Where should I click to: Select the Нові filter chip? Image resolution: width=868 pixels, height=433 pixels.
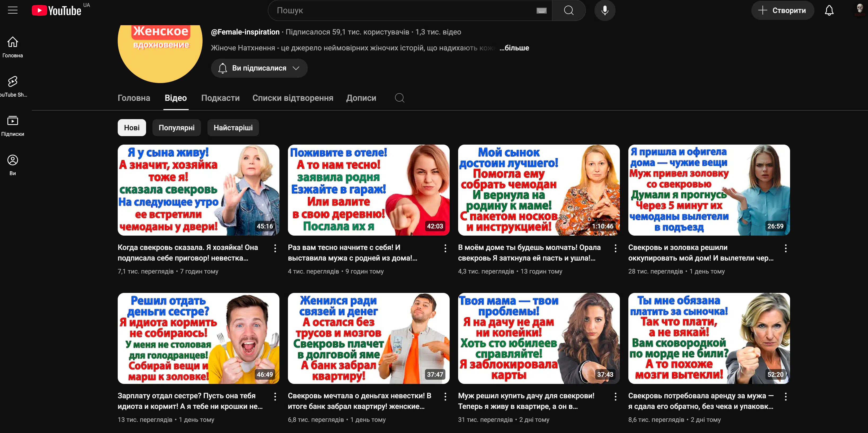[x=132, y=127]
